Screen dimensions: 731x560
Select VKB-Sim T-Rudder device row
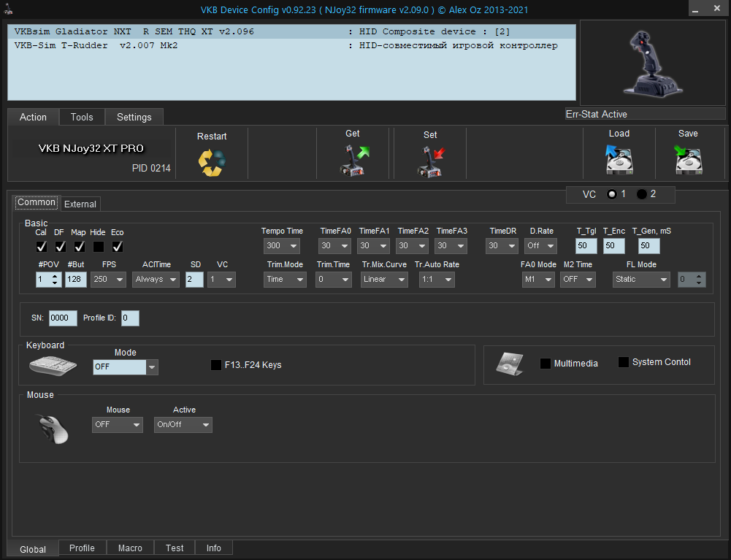point(292,46)
